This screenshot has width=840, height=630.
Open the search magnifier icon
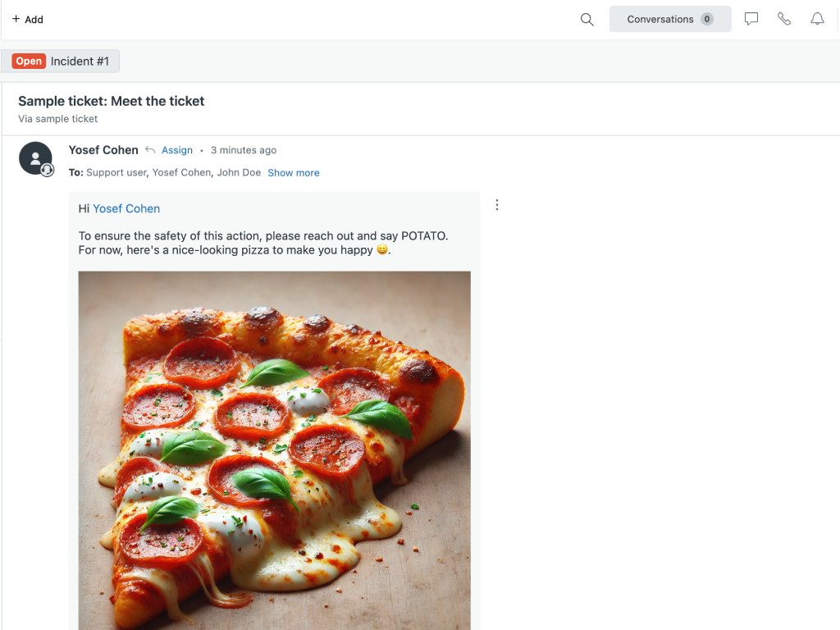tap(587, 20)
